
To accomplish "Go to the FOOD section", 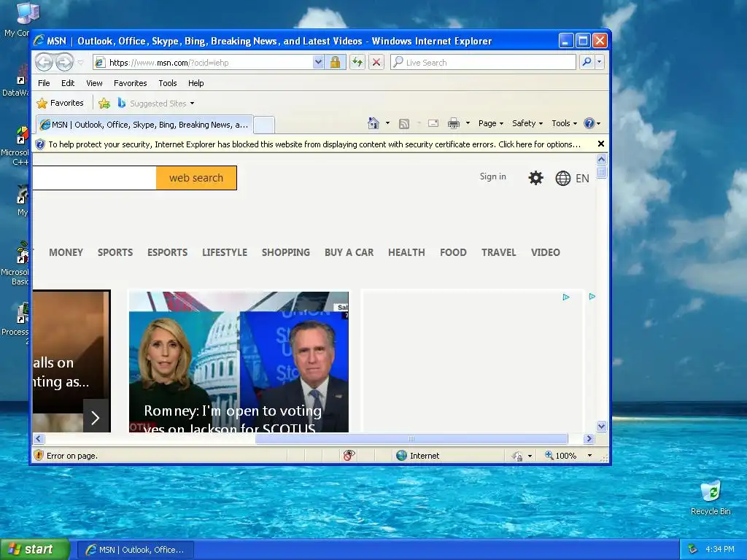I will pos(453,252).
